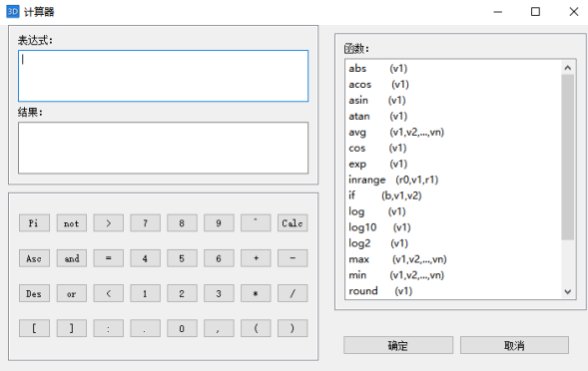
Task: Click the multiply asterisk key
Action: click(256, 294)
